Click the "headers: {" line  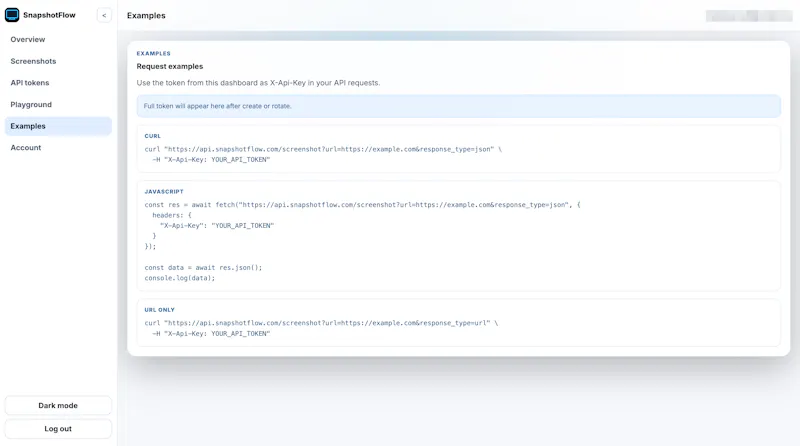click(172, 215)
